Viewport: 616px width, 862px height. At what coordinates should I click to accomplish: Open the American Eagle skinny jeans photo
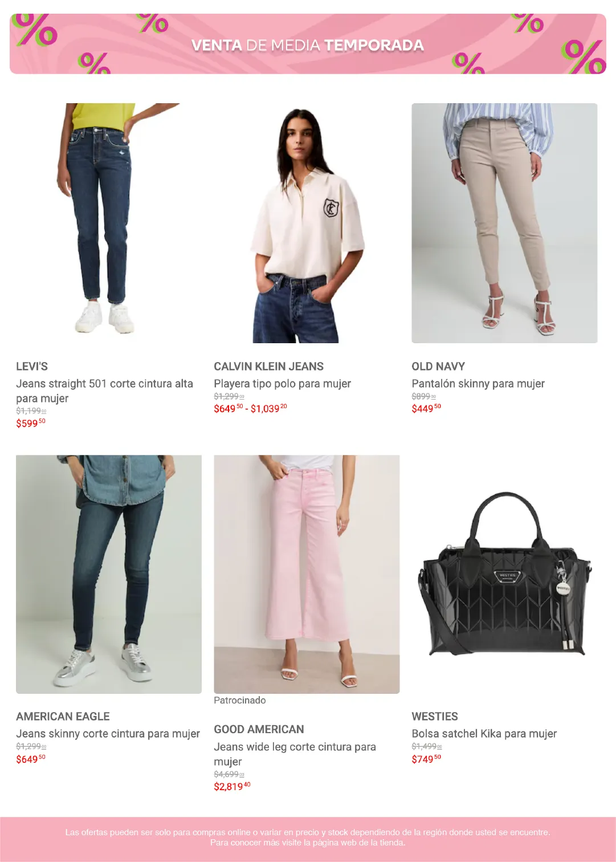coord(109,574)
